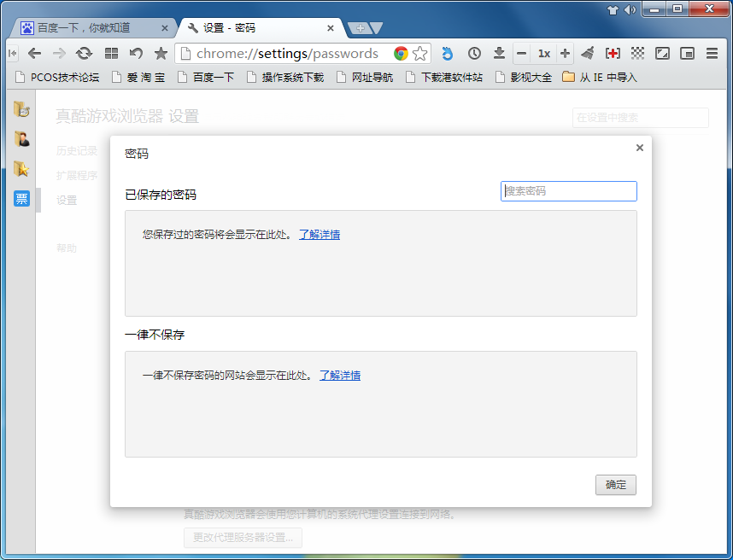Open browser history via clock toolbar icon
This screenshot has height=560, width=733.
tap(474, 53)
